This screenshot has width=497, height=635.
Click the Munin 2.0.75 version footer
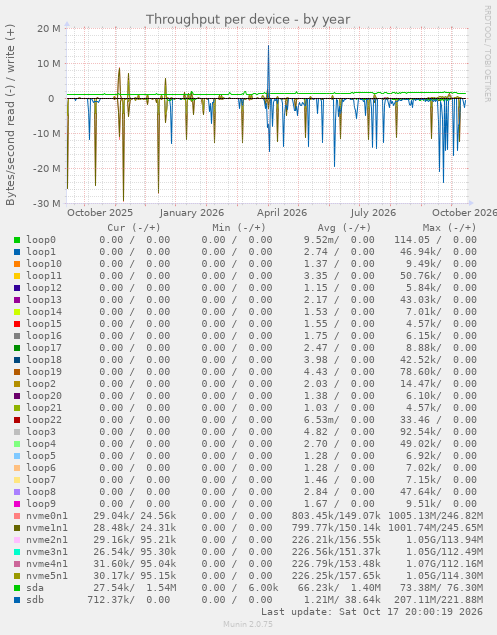point(248,624)
